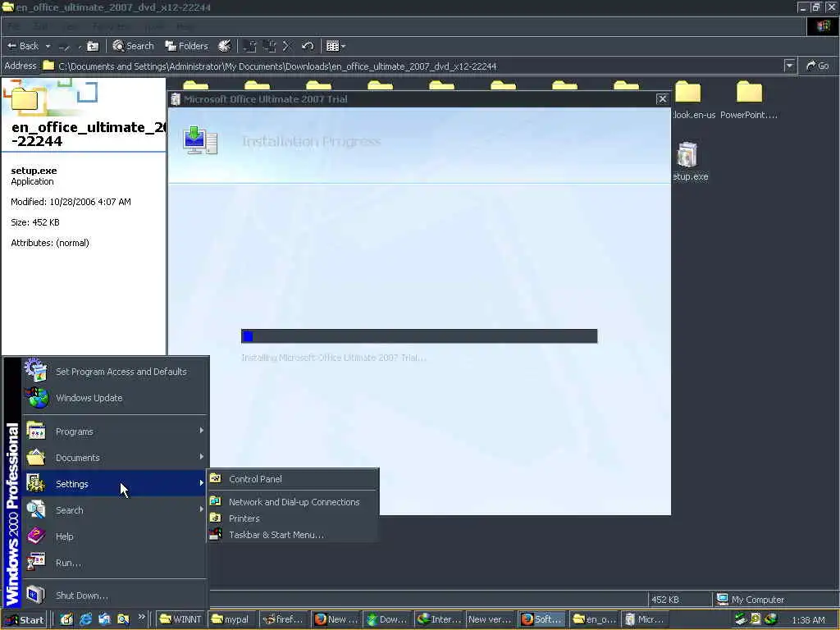Switch to en_o... taskbar button

point(594,619)
